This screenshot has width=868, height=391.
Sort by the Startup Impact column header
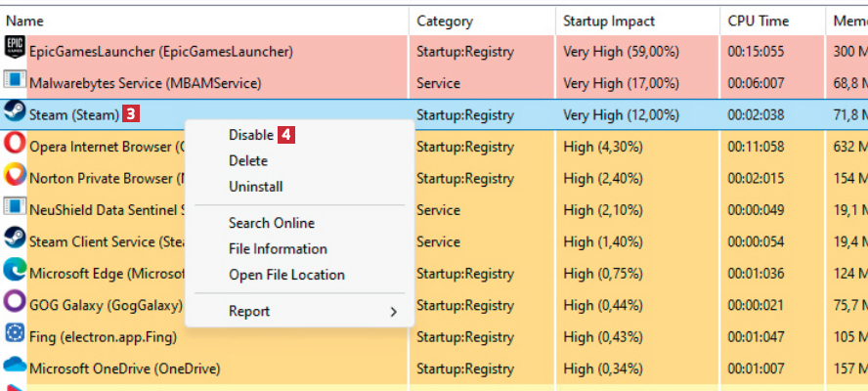click(x=609, y=21)
